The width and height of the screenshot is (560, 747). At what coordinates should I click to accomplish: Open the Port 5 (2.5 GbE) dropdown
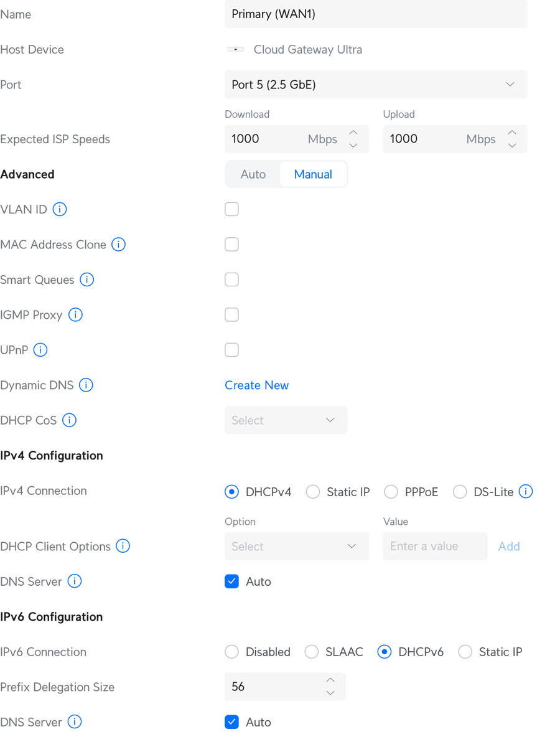376,85
